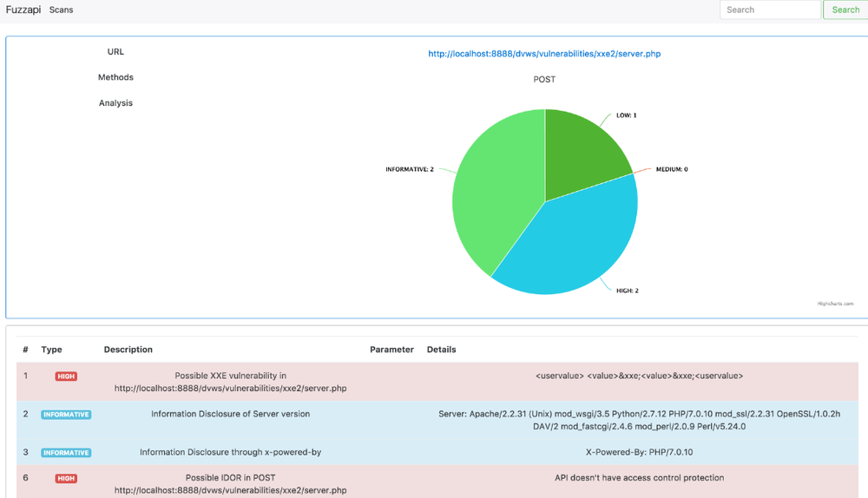This screenshot has height=498, width=868.
Task: Click the Analysis row label
Action: click(x=115, y=103)
